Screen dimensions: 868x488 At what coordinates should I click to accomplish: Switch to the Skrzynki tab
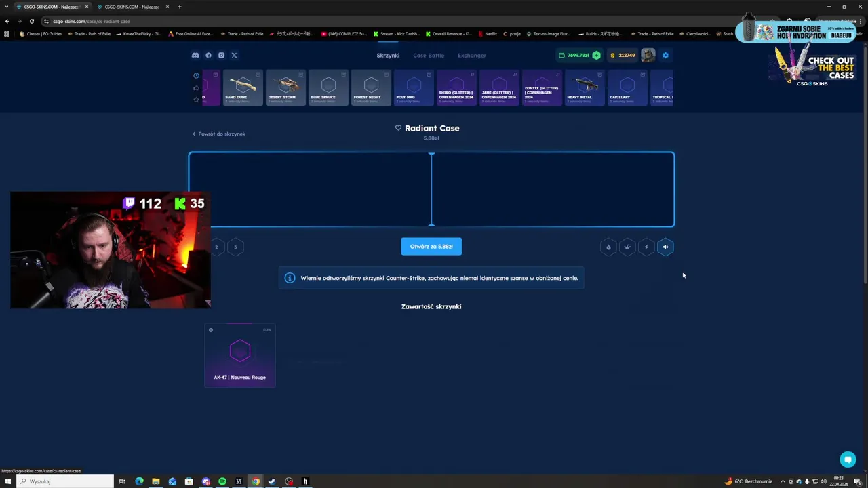tap(388, 56)
